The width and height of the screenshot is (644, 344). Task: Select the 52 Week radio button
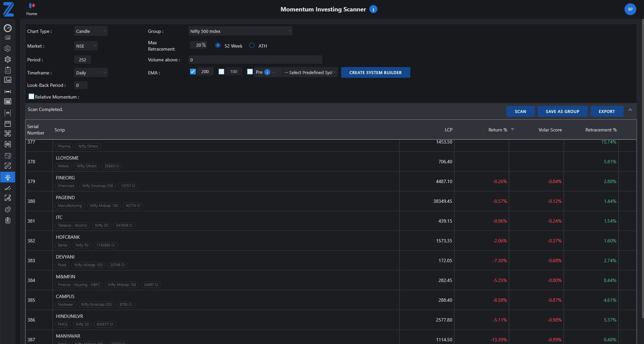tap(218, 45)
